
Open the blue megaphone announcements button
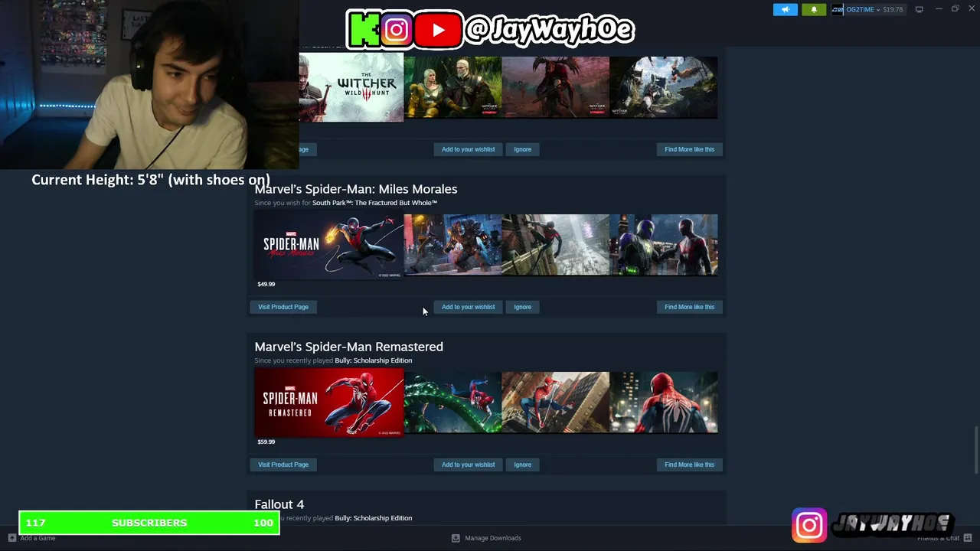(x=785, y=9)
